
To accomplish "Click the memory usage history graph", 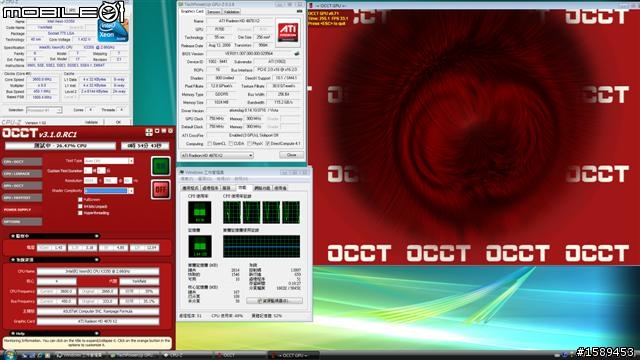I will 261,247.
